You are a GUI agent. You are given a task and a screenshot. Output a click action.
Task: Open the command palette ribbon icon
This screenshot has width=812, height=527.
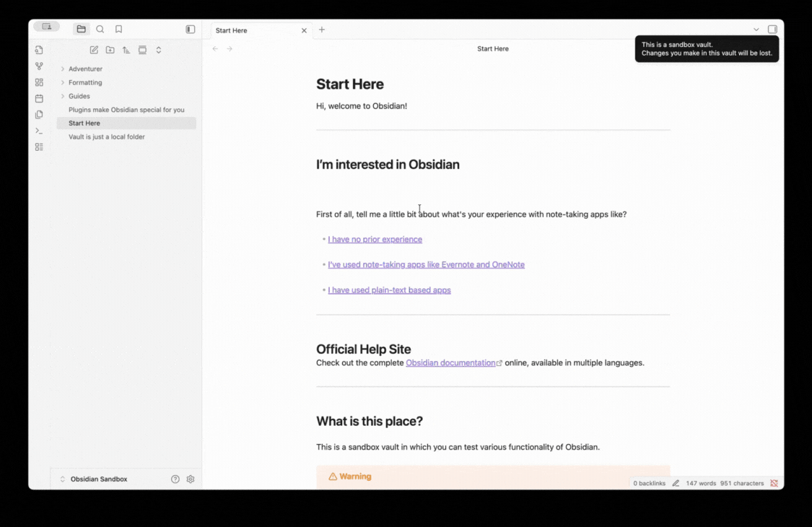39,131
